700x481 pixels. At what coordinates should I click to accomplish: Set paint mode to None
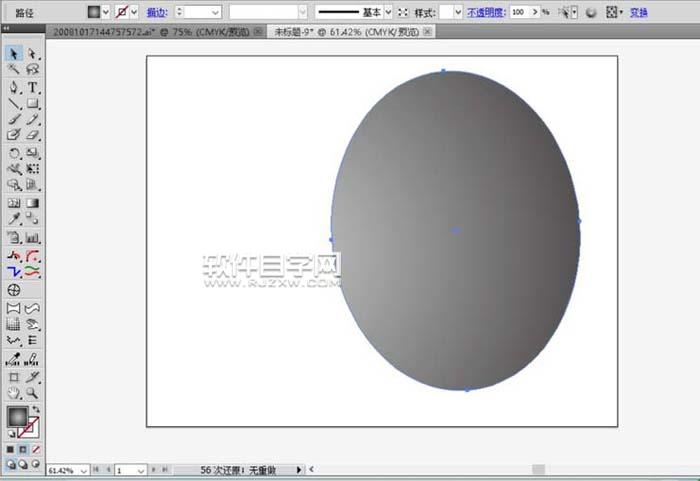click(x=36, y=449)
